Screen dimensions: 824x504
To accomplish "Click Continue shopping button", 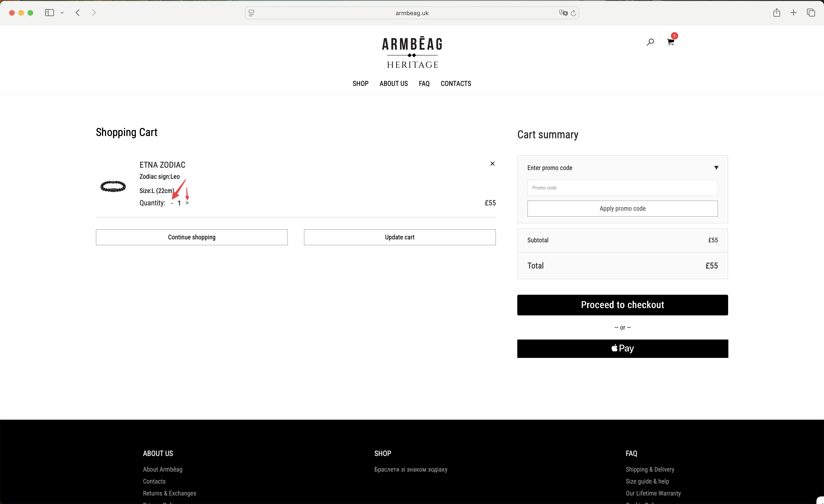I will [192, 237].
